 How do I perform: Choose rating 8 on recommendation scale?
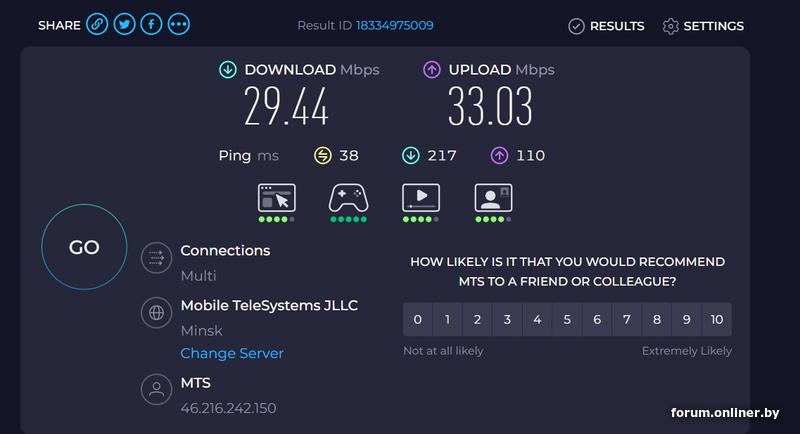point(657,320)
